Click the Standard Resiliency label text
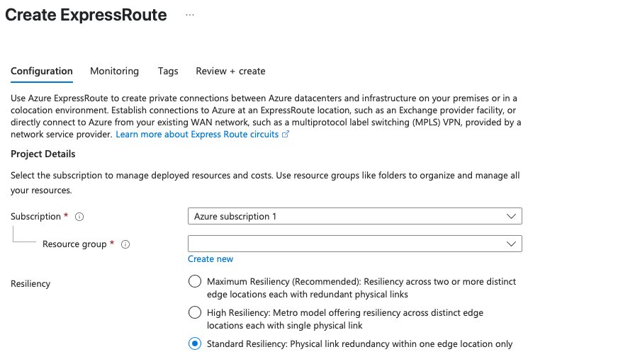Viewport: 635px width, 364px height. point(359,343)
